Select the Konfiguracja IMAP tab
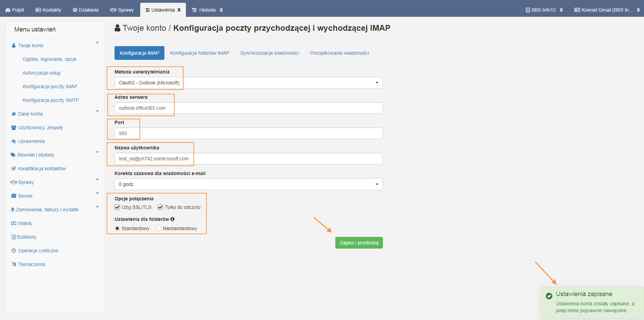Screen dimensions: 644x320 [x=139, y=53]
